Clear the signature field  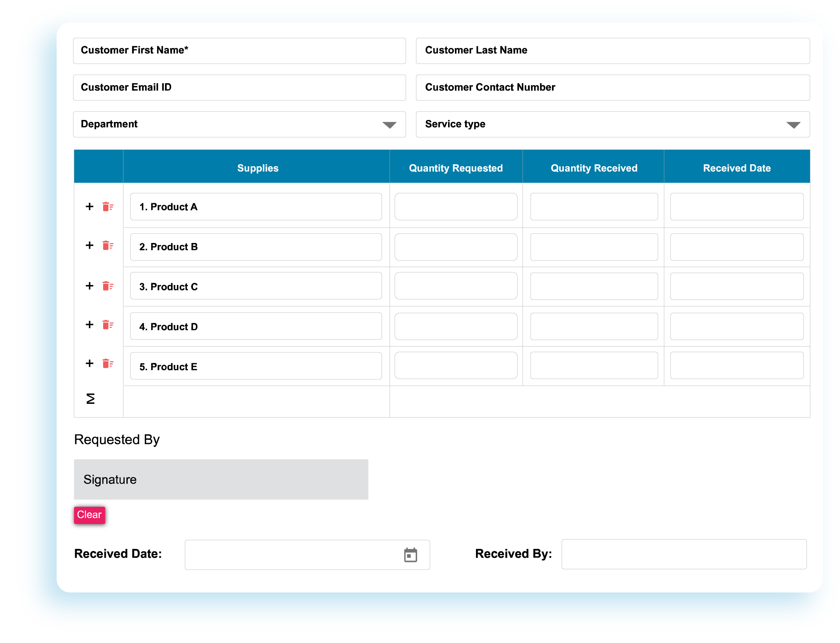[89, 515]
